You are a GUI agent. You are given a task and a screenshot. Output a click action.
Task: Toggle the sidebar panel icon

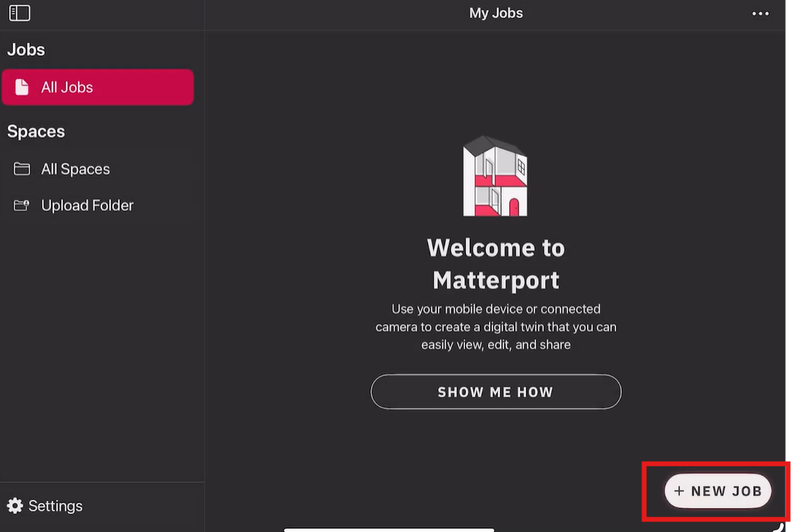pos(20,13)
